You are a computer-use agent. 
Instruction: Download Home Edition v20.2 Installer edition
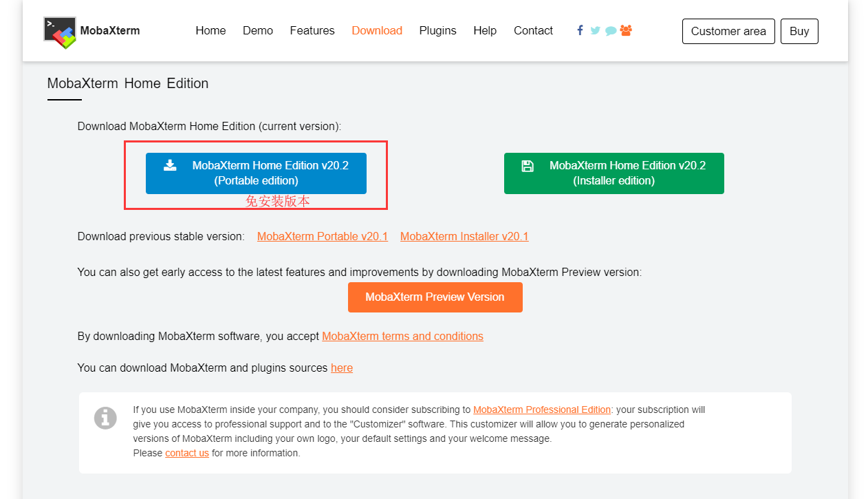[x=614, y=173]
